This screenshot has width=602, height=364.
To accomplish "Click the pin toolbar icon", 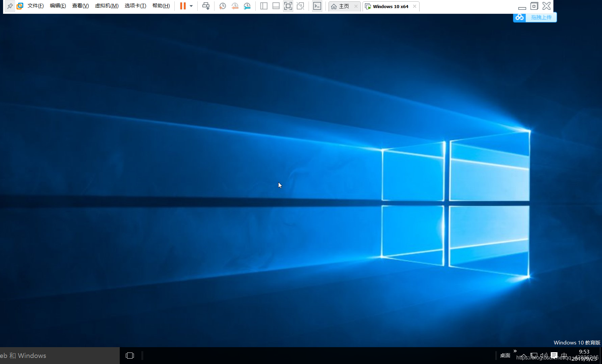I will point(10,6).
